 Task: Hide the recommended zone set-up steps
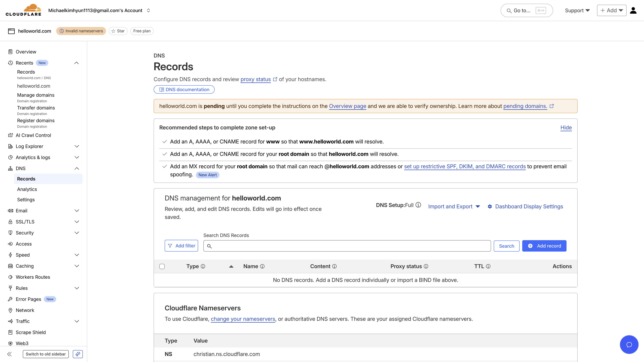[566, 127]
